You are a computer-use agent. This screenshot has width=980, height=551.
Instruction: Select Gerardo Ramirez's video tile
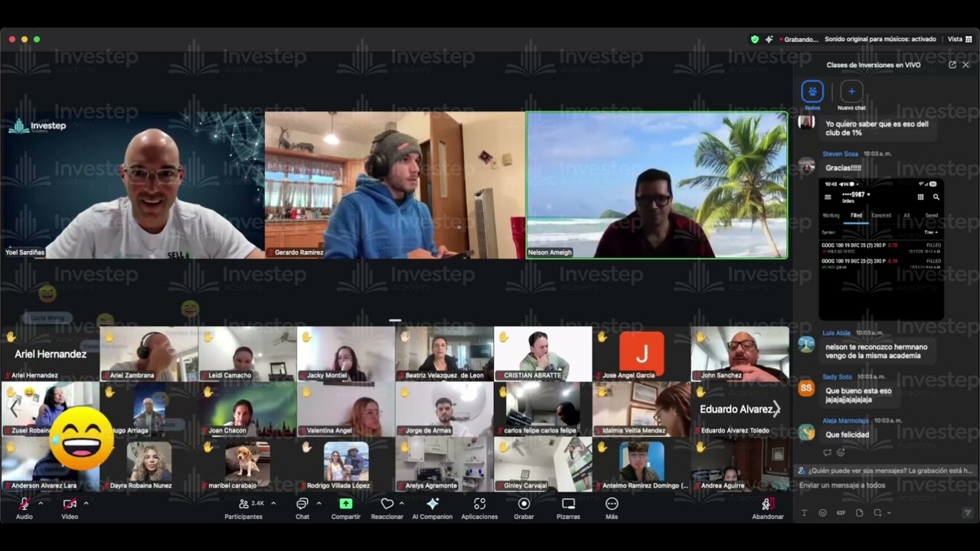tap(394, 185)
